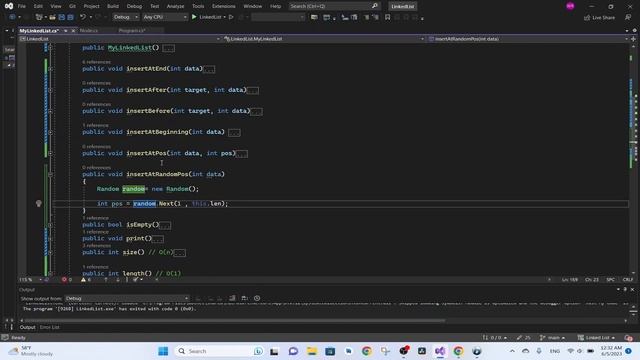Open the LinkedList.MyLinkedList type navigation dropdown
Image resolution: width=640 pixels, height=360 pixels.
click(324, 39)
